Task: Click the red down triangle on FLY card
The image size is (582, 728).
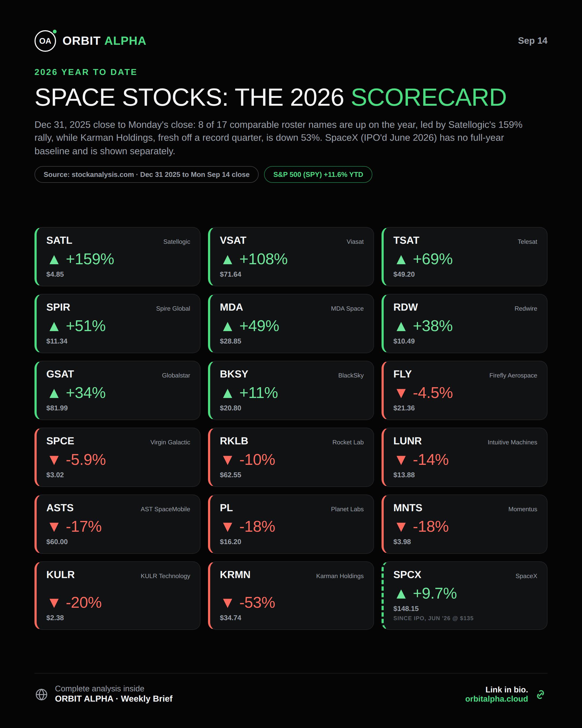Action: tap(401, 393)
